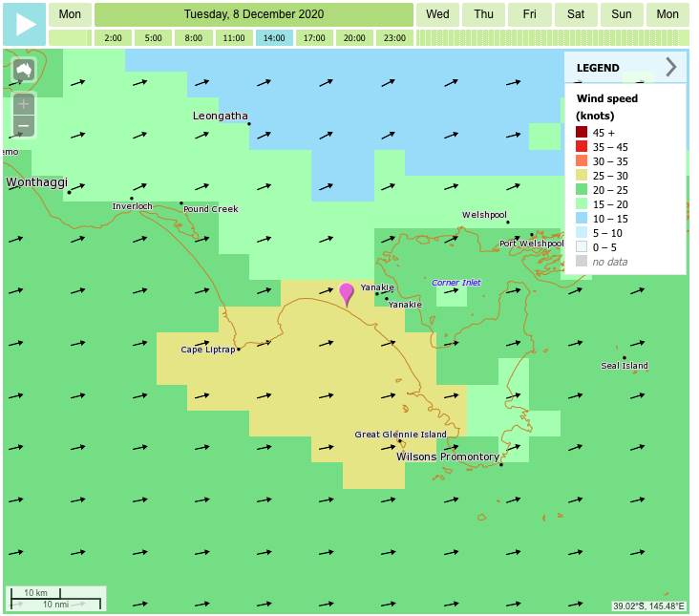Select the 8:00 time slot
Viewport: 699px width, 616px height.
click(x=194, y=38)
